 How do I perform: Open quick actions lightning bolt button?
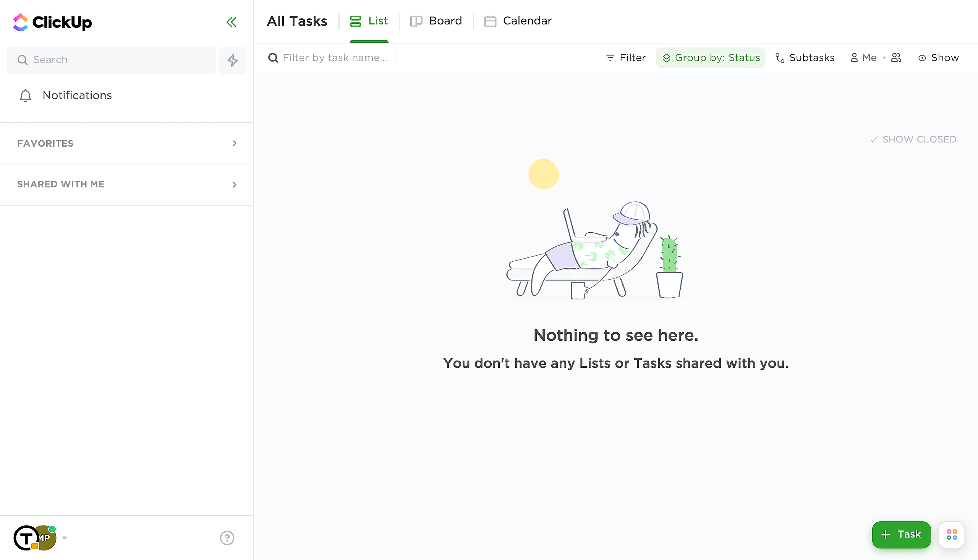tap(233, 60)
